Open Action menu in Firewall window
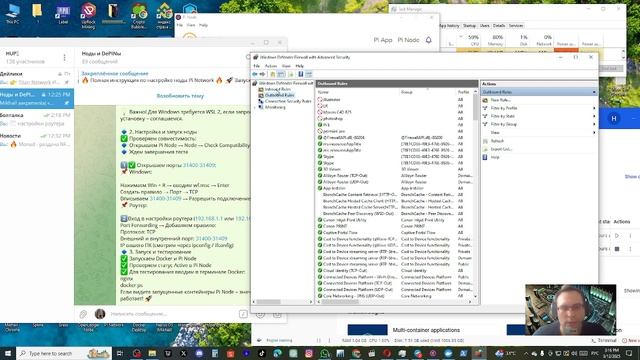Screen dimensions: 640x360 [x=271, y=66]
